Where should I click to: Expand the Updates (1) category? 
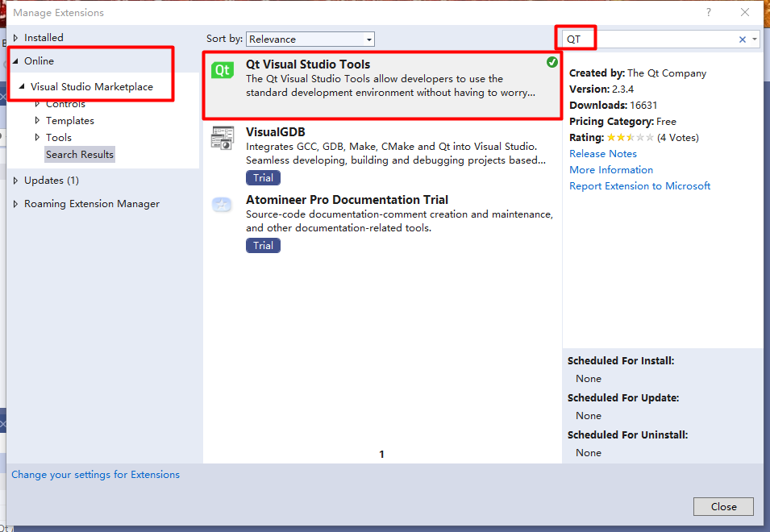click(x=15, y=181)
